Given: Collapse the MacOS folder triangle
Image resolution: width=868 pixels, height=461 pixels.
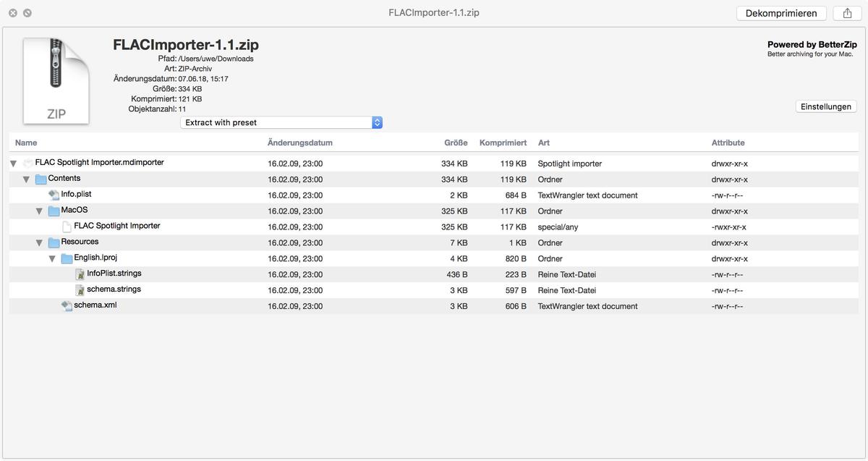Looking at the screenshot, I should 39,211.
